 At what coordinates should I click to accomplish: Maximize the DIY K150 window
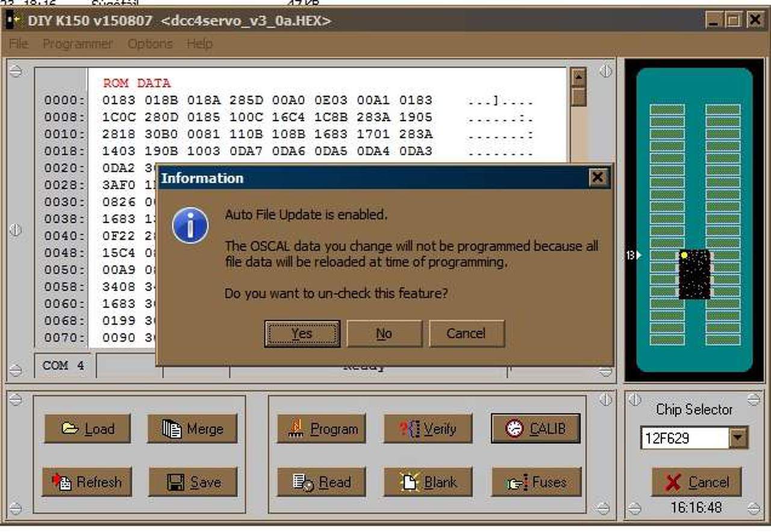733,20
